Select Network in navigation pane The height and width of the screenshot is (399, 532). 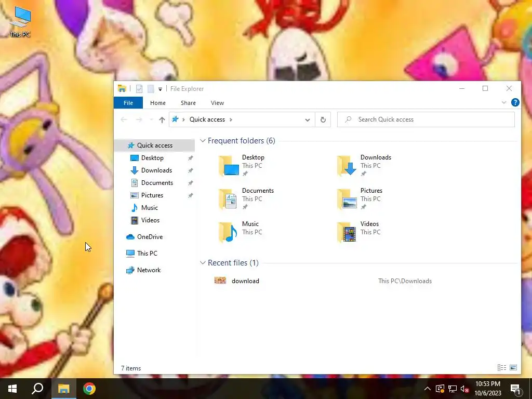coord(149,270)
